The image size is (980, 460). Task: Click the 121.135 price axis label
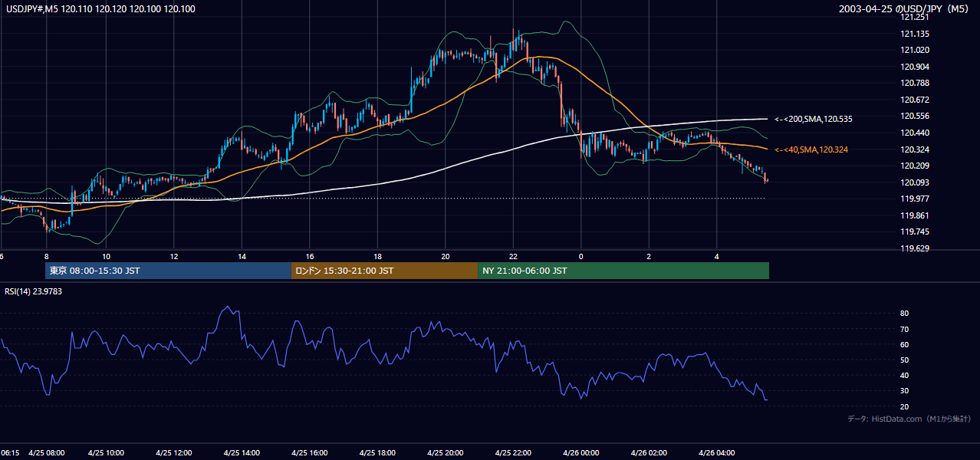pyautogui.click(x=915, y=34)
